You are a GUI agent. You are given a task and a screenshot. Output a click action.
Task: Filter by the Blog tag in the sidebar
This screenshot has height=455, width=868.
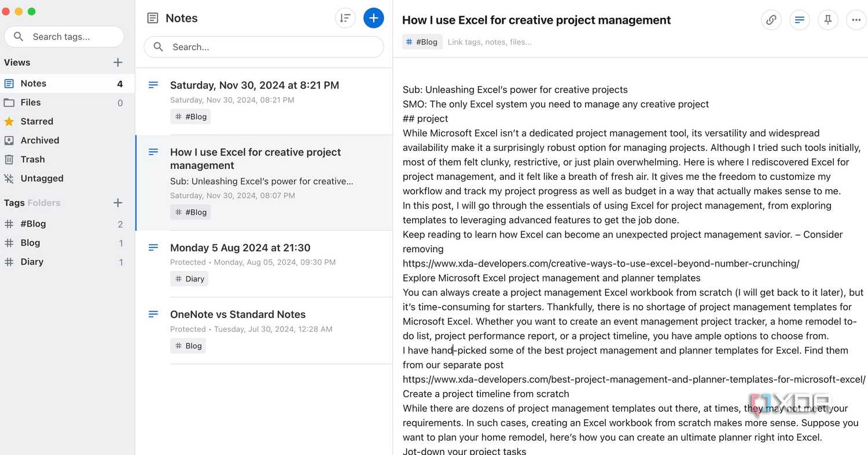click(67, 243)
